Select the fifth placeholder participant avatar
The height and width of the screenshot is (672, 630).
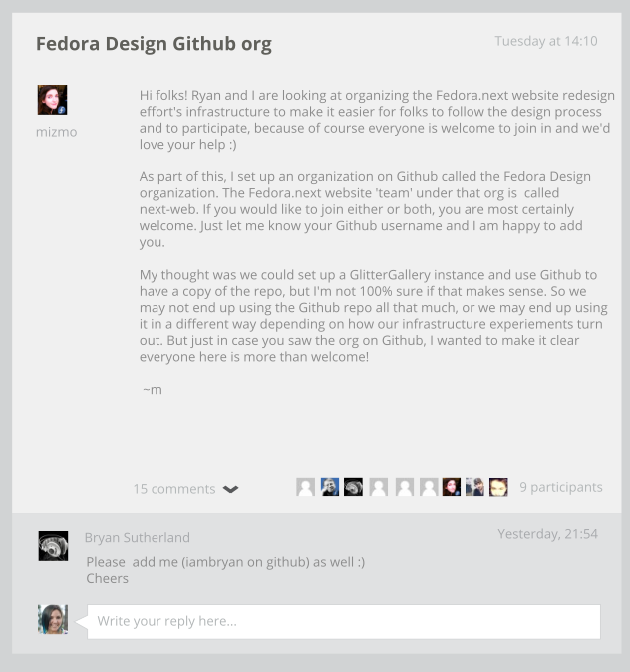(404, 487)
